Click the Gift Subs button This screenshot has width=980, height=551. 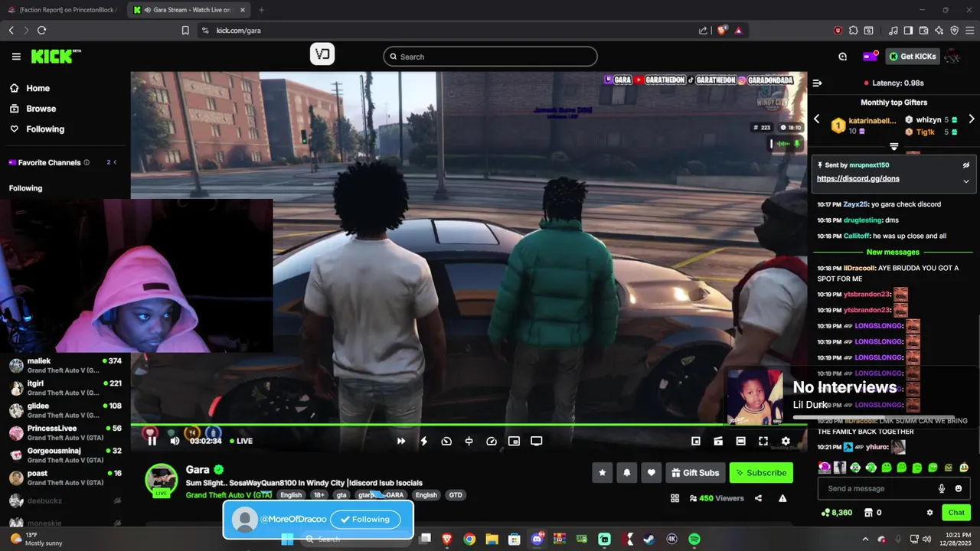tap(695, 473)
